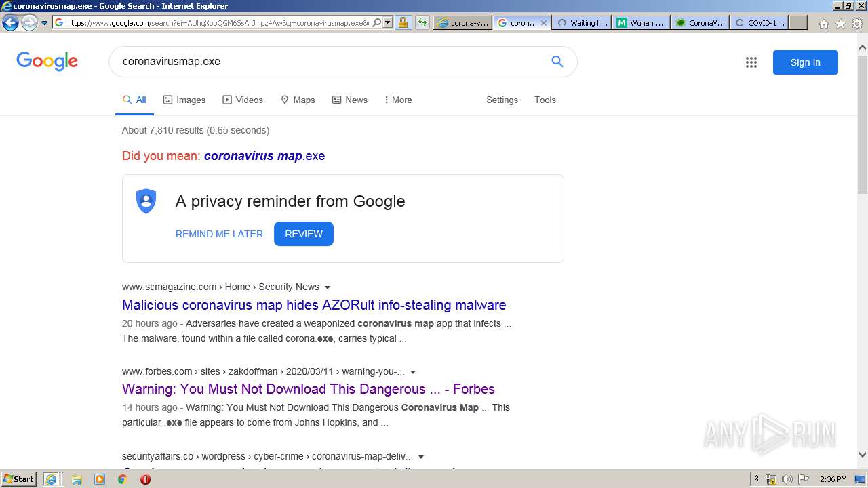Click Internet Explorer taskbar icon
868x488 pixels.
click(x=51, y=479)
